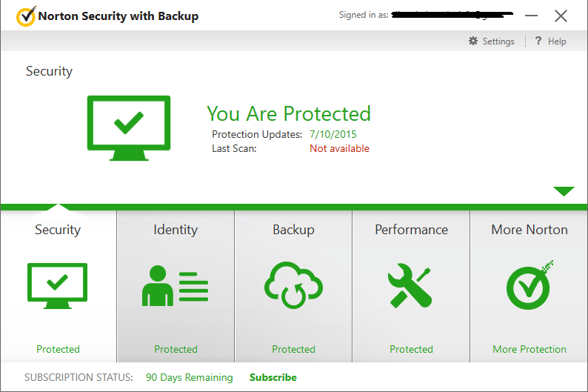Click the Last Scan label

pos(234,148)
